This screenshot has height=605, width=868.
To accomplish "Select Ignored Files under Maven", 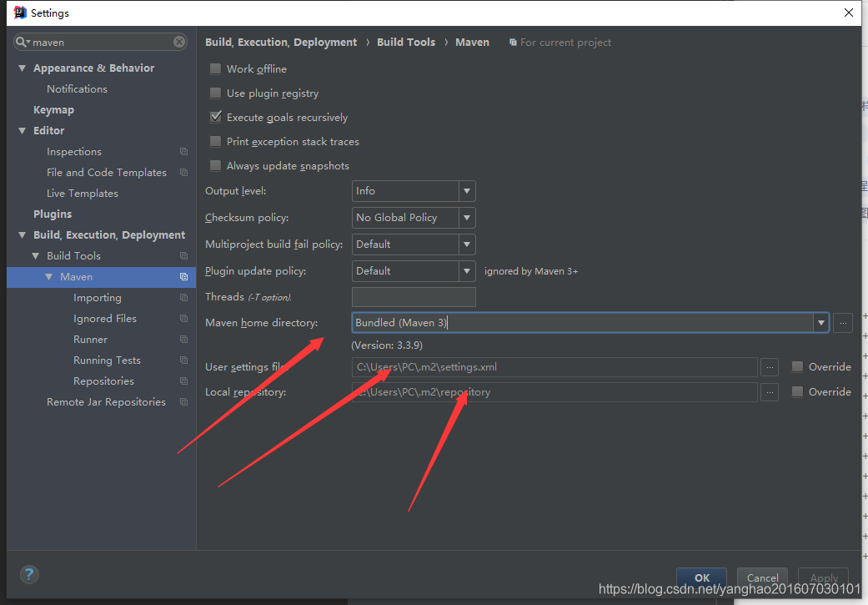I will coord(104,319).
